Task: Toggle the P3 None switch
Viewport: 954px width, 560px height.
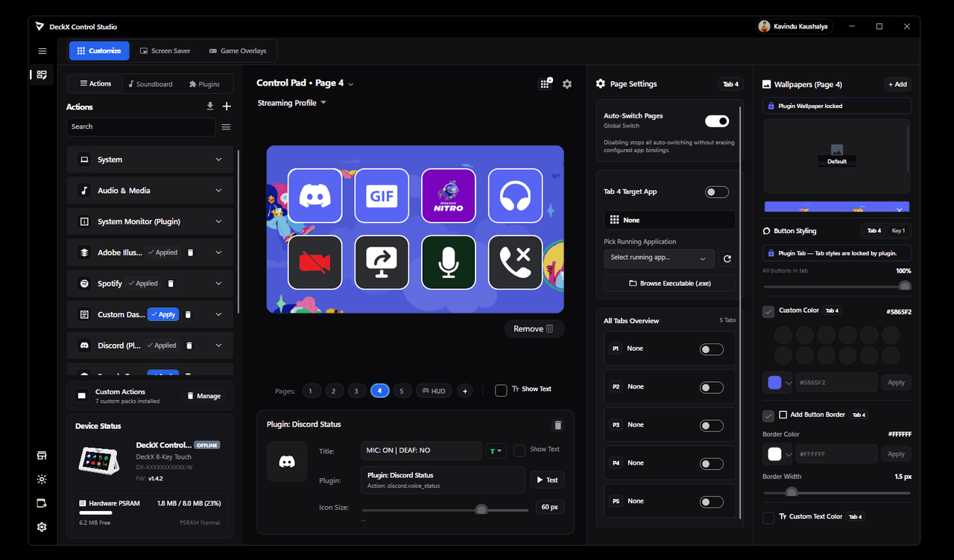Action: (712, 425)
